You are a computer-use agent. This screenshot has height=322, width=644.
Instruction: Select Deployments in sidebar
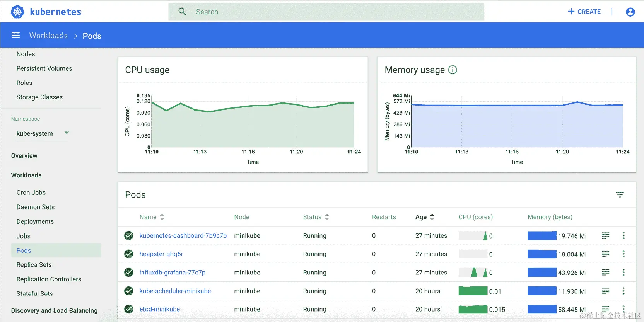pos(35,221)
